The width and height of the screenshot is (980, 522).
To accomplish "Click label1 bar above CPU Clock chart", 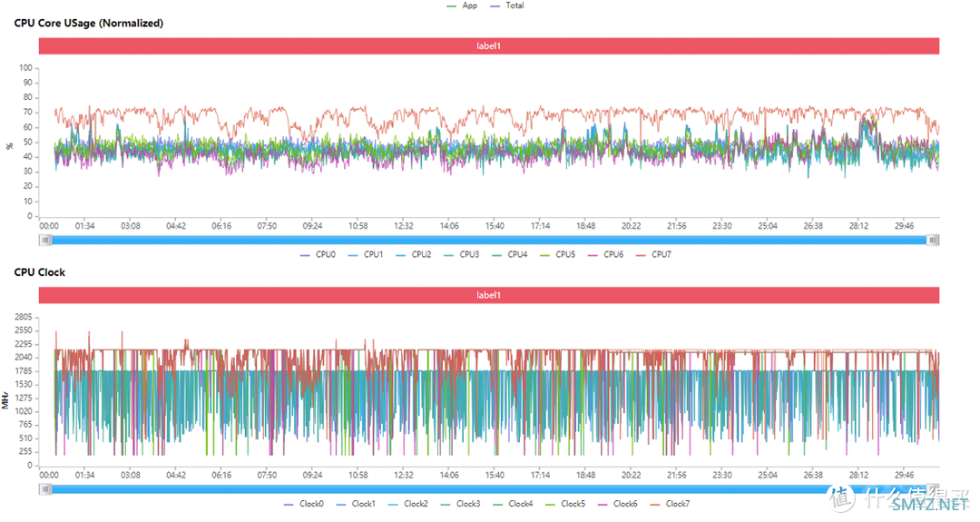I will coord(489,295).
